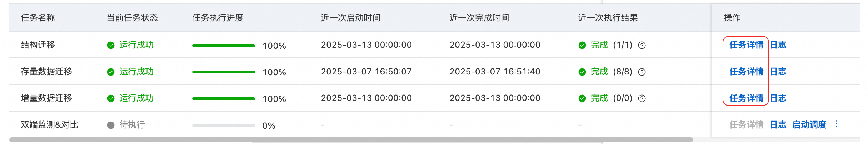Image resolution: width=868 pixels, height=144 pixels.
Task: Click 启动调度 for 双端监测&对比
Action: 809,125
